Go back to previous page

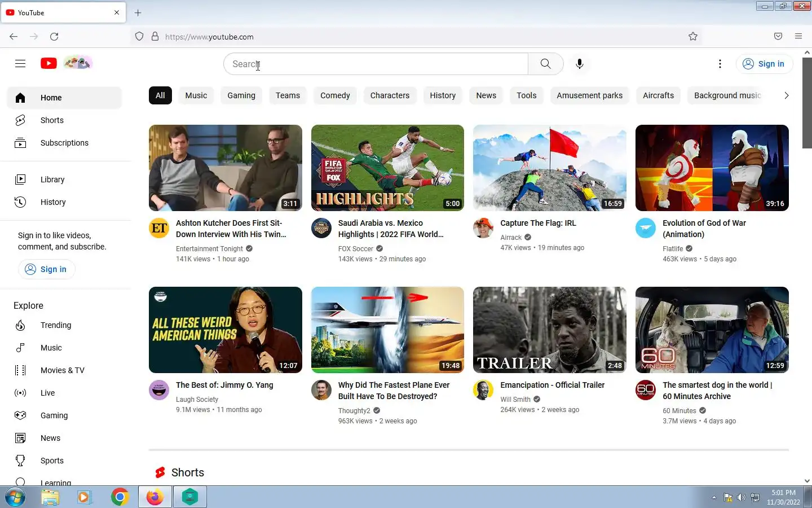click(x=14, y=37)
